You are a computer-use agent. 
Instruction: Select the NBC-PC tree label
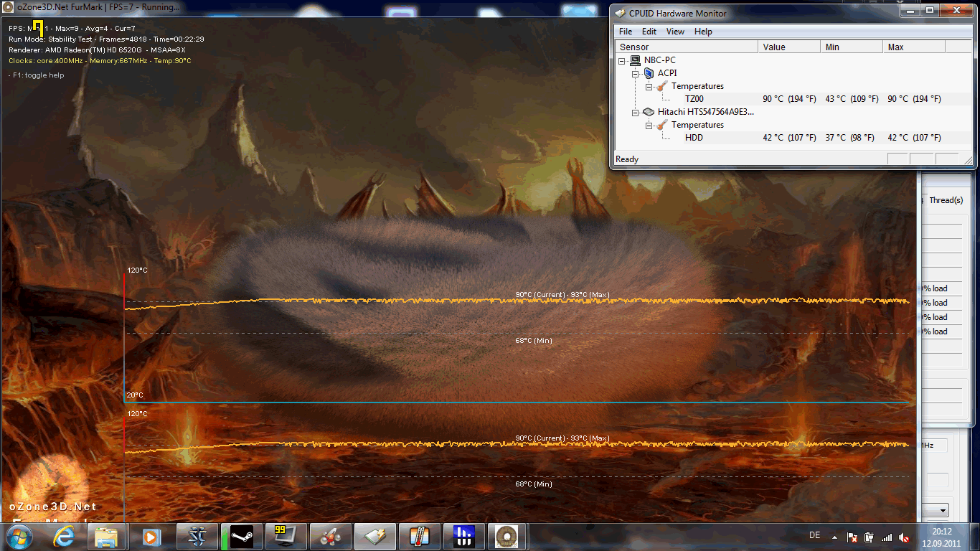659,60
